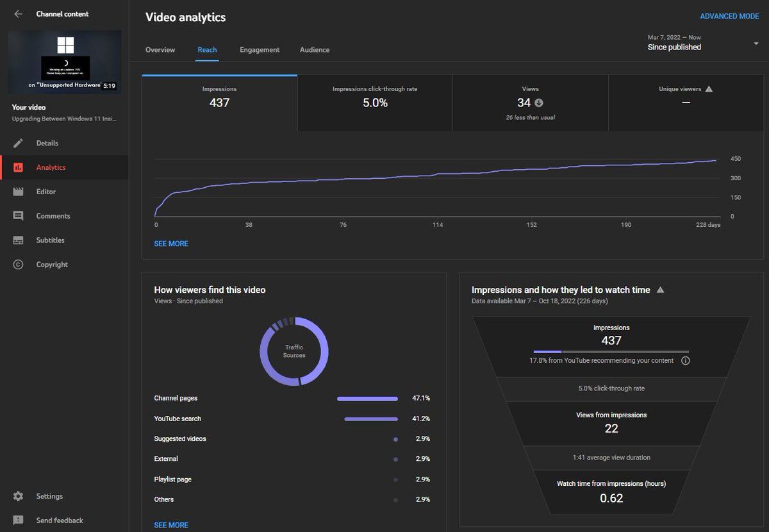Switch to the Engagement tab
This screenshot has width=769, height=532.
click(260, 50)
